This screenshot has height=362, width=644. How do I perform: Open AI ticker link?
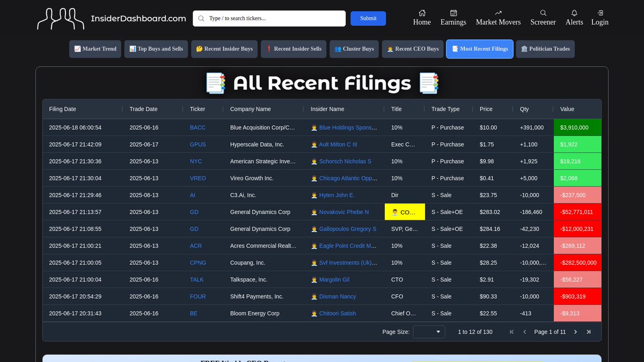click(193, 195)
